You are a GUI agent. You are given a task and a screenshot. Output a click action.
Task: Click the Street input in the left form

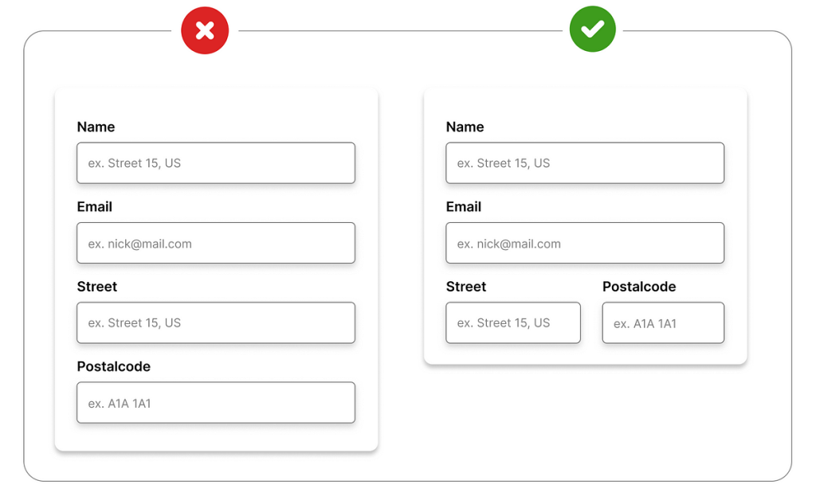click(x=215, y=322)
